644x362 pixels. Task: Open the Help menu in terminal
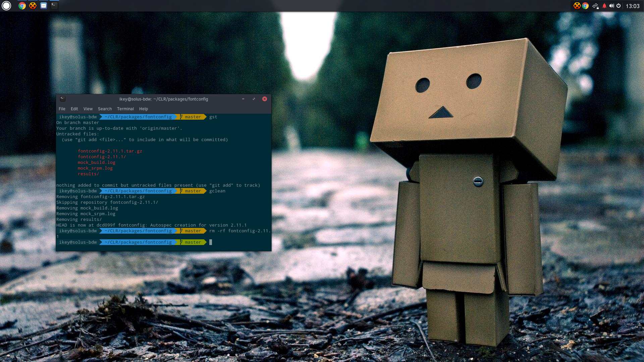[x=144, y=109]
